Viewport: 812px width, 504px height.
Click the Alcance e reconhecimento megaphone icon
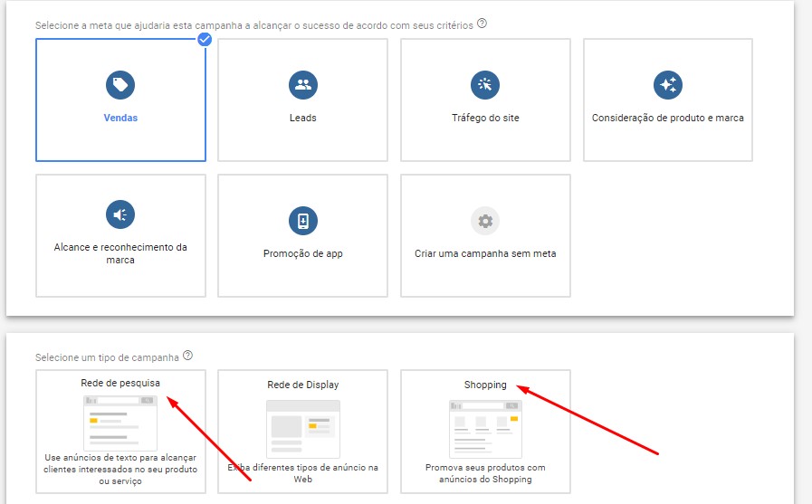tap(120, 214)
